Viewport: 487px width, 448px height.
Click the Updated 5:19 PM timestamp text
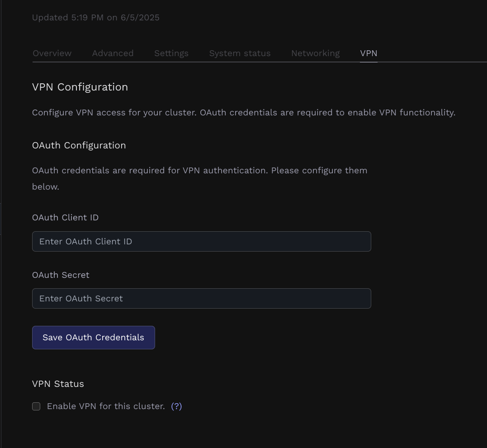tap(95, 18)
